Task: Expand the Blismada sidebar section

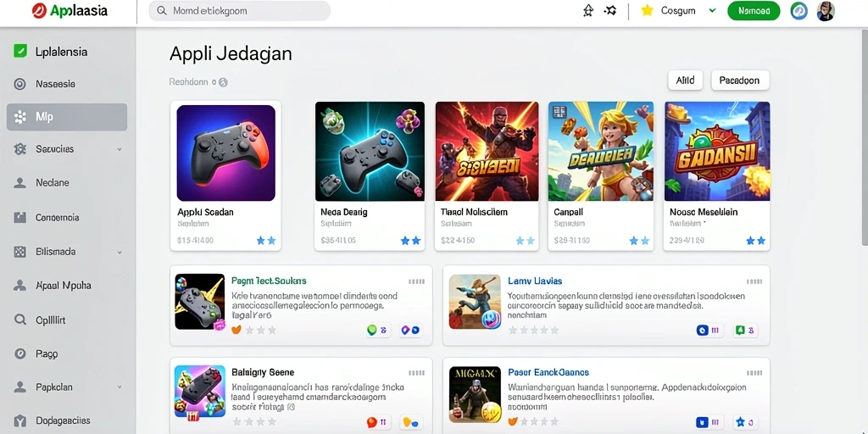Action: (119, 252)
